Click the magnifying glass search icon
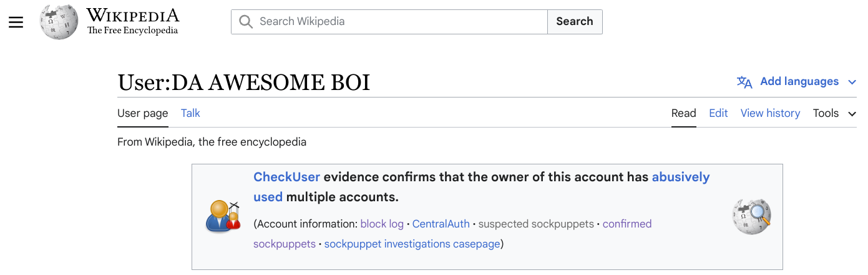868x275 pixels. 246,21
